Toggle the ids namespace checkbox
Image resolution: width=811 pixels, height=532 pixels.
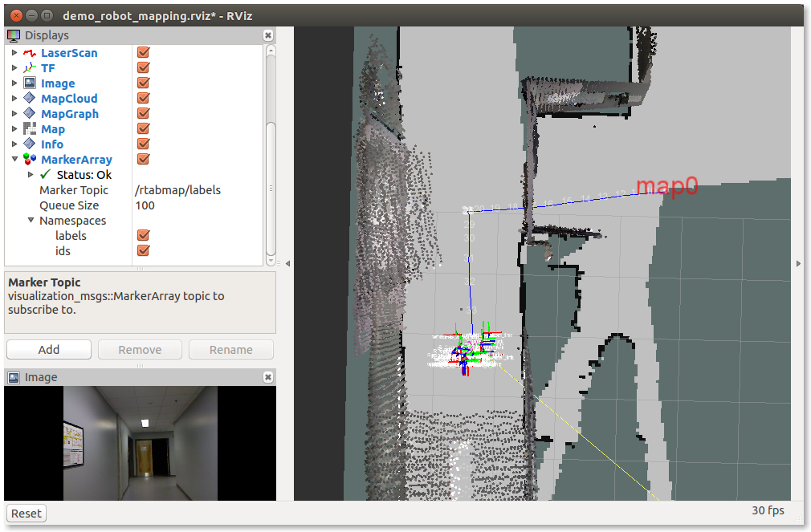point(144,251)
